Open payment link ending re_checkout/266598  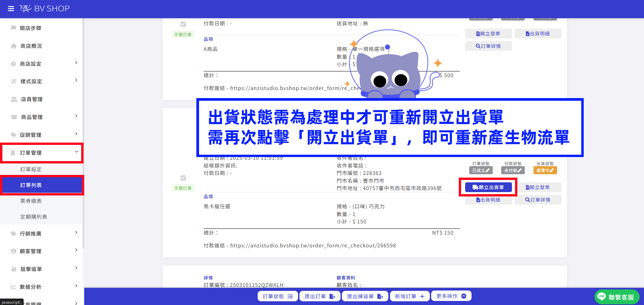pyautogui.click(x=313, y=246)
